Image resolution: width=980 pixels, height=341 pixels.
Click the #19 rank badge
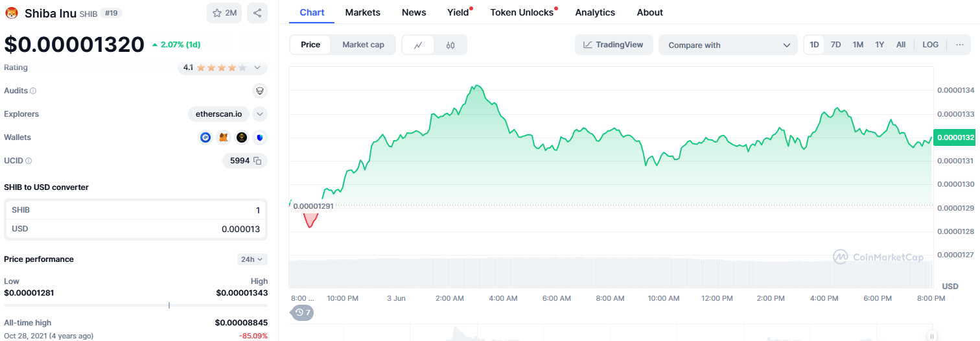[x=111, y=13]
